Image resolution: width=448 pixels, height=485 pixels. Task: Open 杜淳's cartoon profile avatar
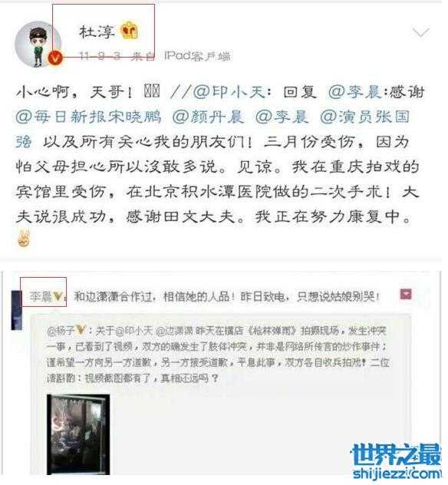38,45
